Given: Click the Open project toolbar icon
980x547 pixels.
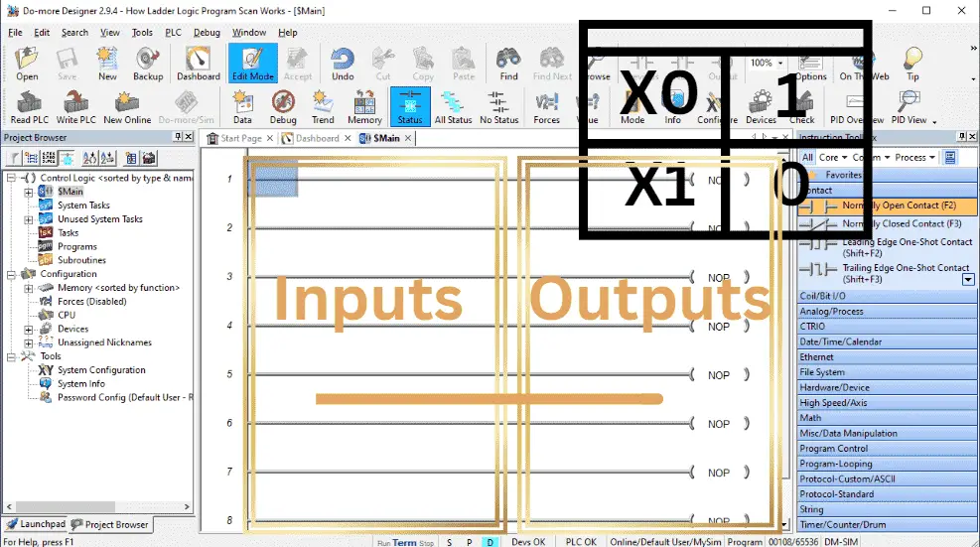Looking at the screenshot, I should click(x=27, y=64).
